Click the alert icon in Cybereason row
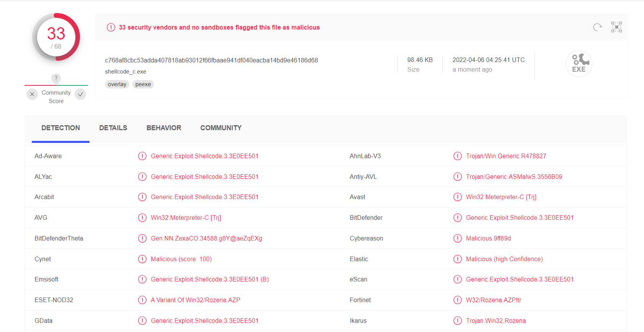The height and width of the screenshot is (332, 644). coord(458,238)
